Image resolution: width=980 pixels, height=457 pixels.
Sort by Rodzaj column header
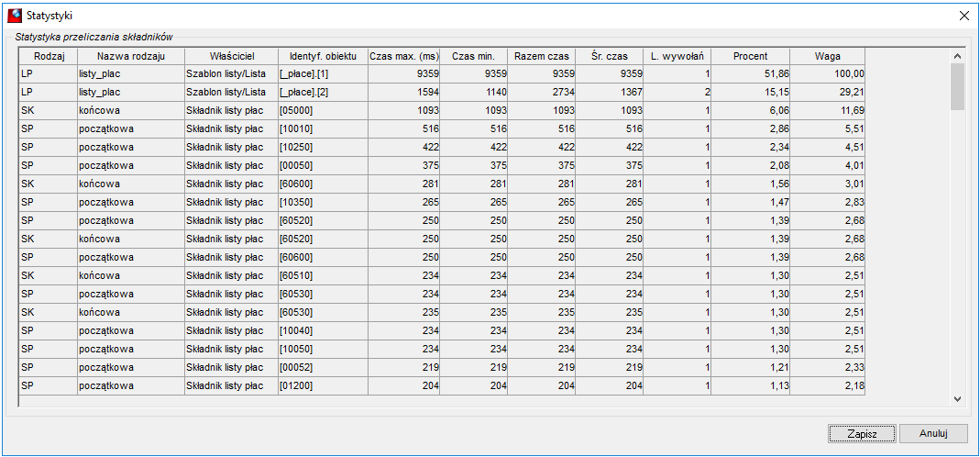[48, 56]
